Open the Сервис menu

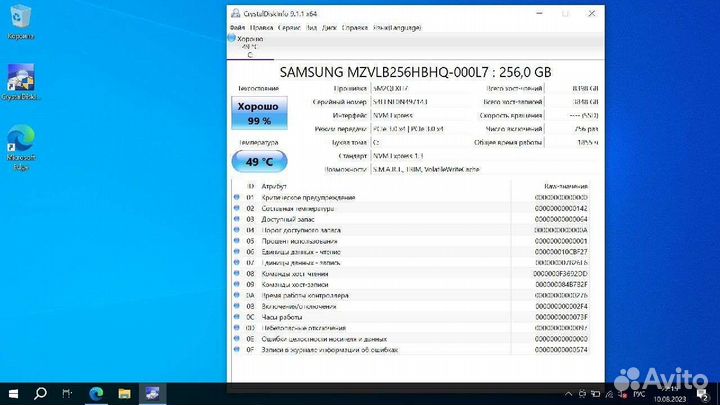pyautogui.click(x=289, y=28)
